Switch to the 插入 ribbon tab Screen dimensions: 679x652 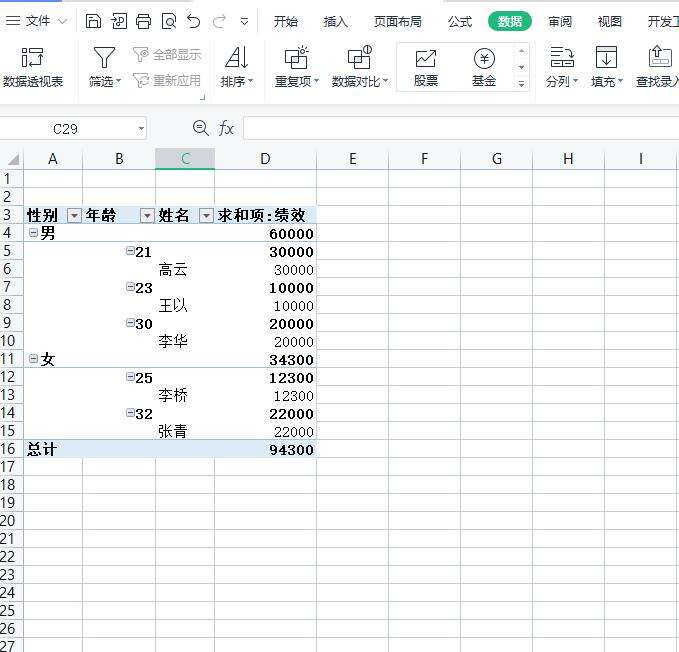coord(336,21)
